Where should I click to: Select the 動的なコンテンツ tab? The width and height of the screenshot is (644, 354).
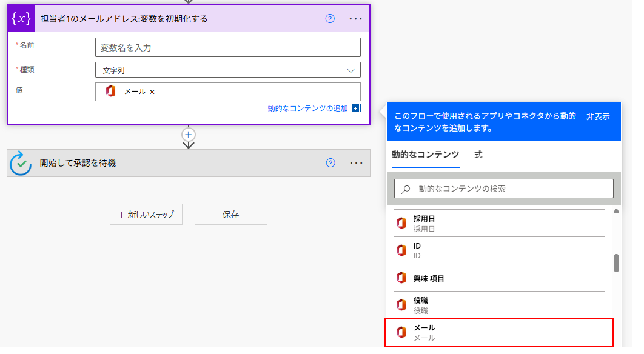(424, 155)
